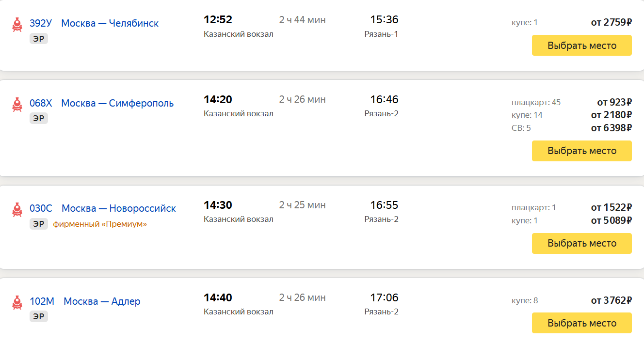This screenshot has width=644, height=343.
Task: Click the ЭР badge under train 068Х
Action: pyautogui.click(x=39, y=118)
